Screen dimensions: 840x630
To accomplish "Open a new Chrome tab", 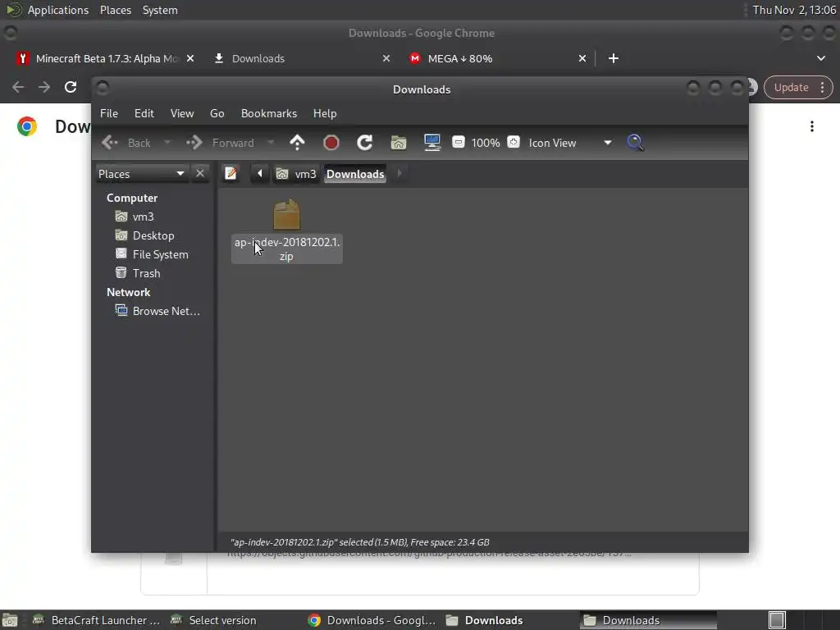I will point(614,58).
